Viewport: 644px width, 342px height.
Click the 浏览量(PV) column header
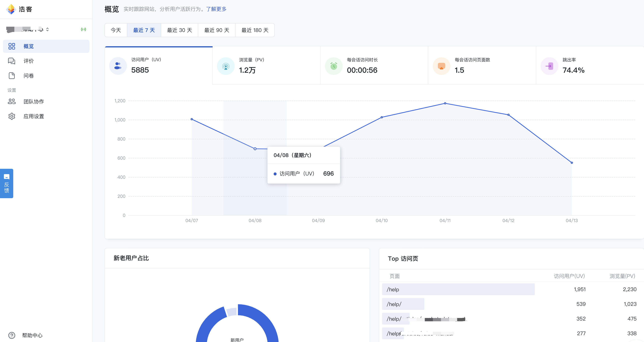622,276
